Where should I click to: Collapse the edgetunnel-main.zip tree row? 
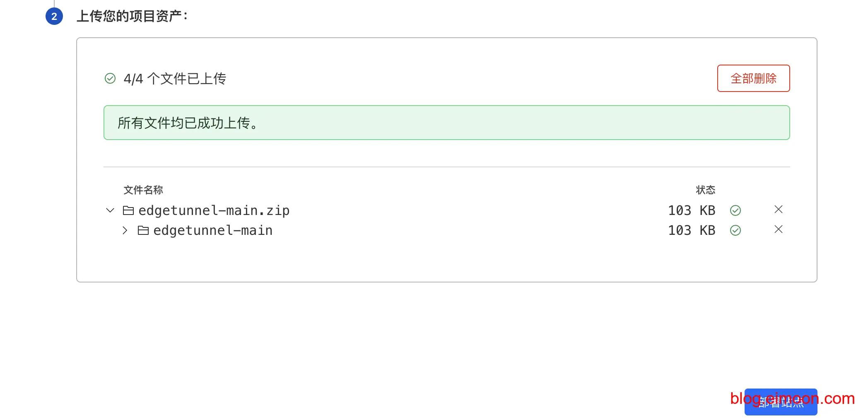[110, 210]
